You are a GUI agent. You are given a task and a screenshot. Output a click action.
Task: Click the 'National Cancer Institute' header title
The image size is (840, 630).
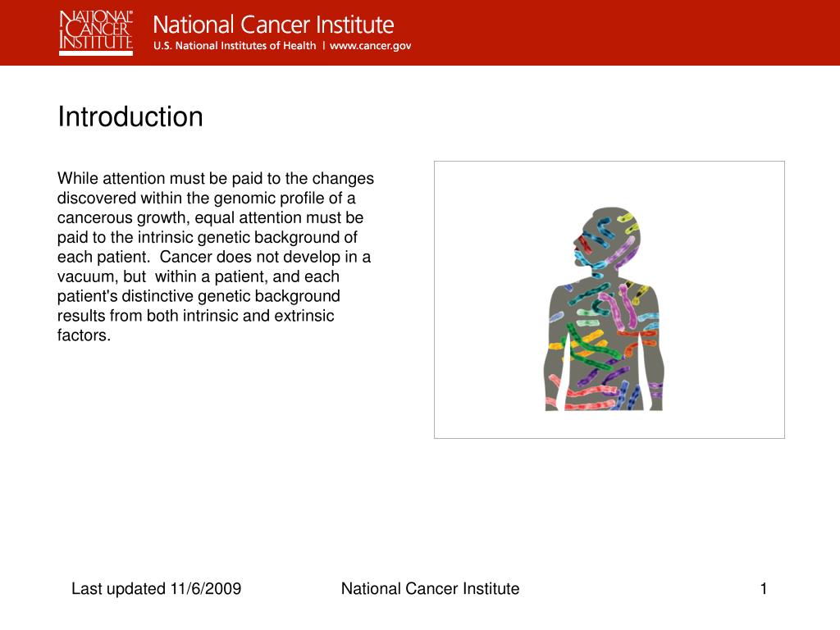click(x=273, y=25)
